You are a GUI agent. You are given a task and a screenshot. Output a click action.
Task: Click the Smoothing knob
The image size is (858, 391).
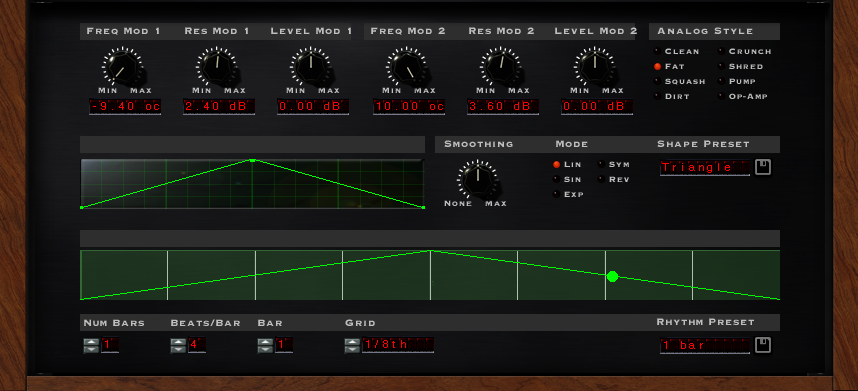pyautogui.click(x=478, y=179)
